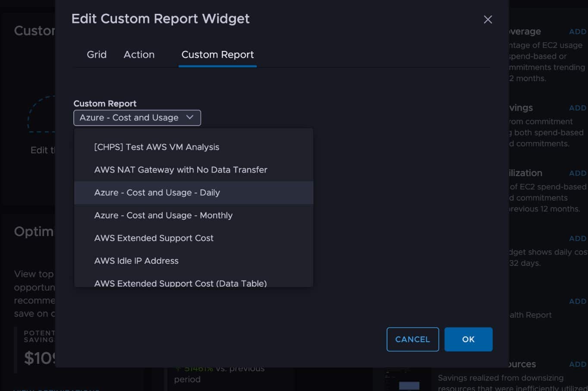Screen dimensions: 588x391
Task: Close the Edit Custom Report Widget dialog
Action: point(488,19)
